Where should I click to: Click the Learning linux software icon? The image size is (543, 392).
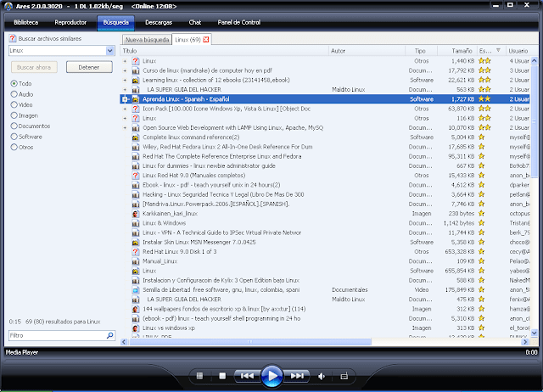(136, 80)
